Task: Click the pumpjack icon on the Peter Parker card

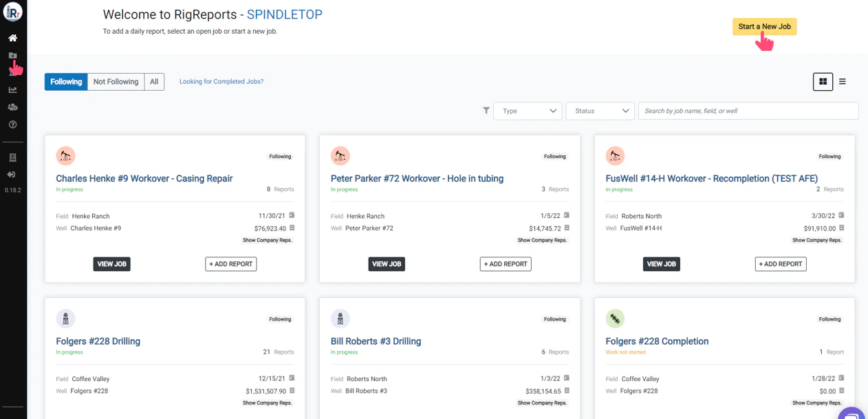Action: coord(340,155)
